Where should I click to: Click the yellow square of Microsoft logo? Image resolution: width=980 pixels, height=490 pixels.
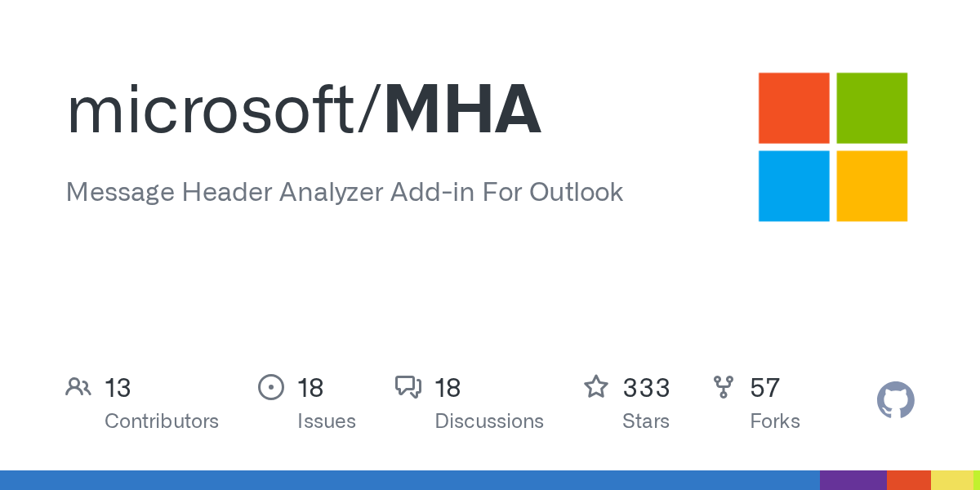(x=871, y=185)
